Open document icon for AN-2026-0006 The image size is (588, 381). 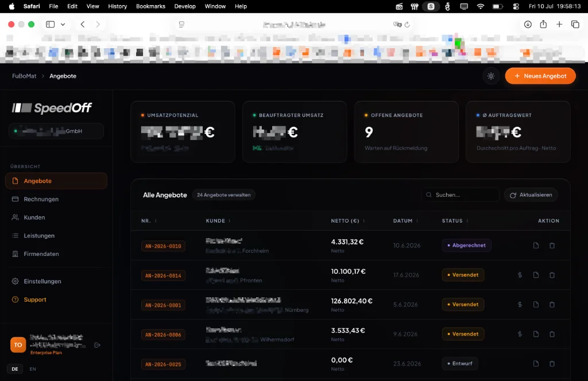[x=536, y=334]
